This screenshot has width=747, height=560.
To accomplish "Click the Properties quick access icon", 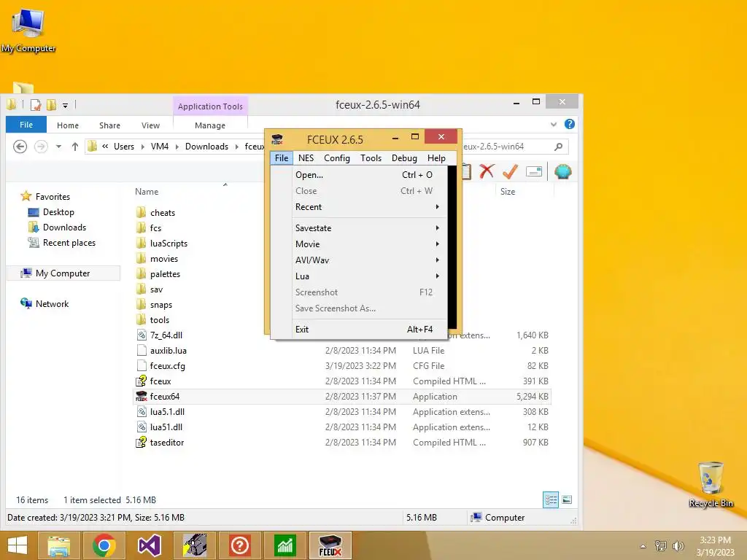I will tap(35, 105).
